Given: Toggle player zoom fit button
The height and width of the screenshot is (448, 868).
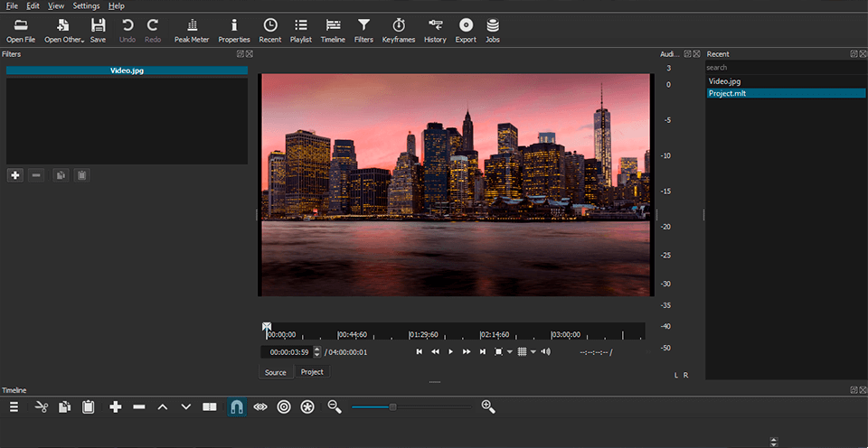Looking at the screenshot, I should click(498, 351).
